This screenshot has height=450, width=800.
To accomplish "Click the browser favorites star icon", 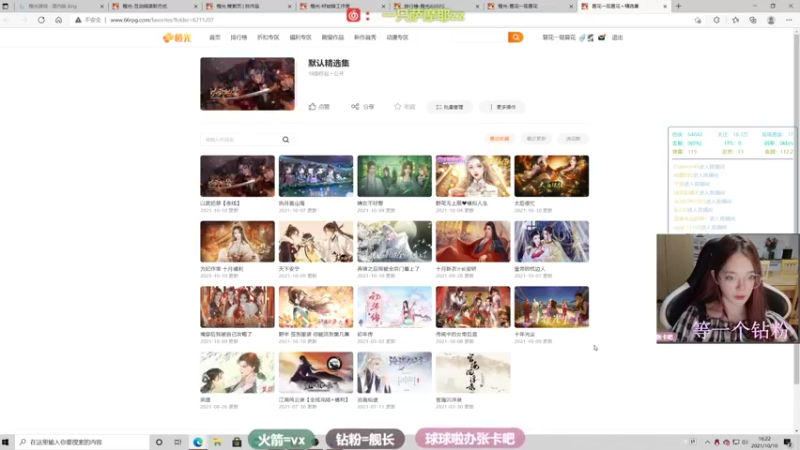I will (x=735, y=20).
